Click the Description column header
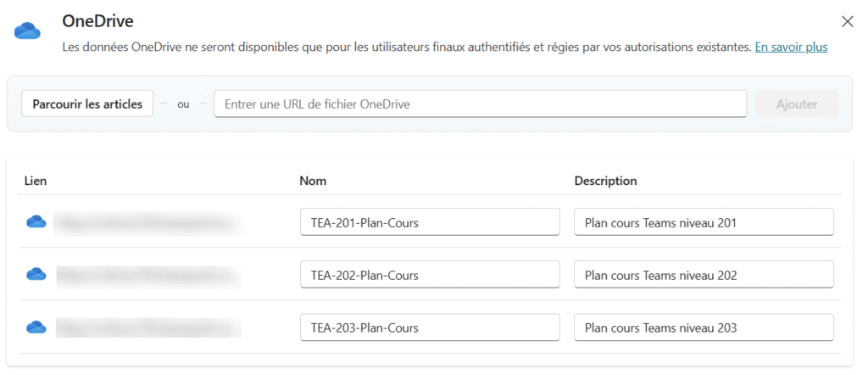The width and height of the screenshot is (868, 375). click(605, 181)
